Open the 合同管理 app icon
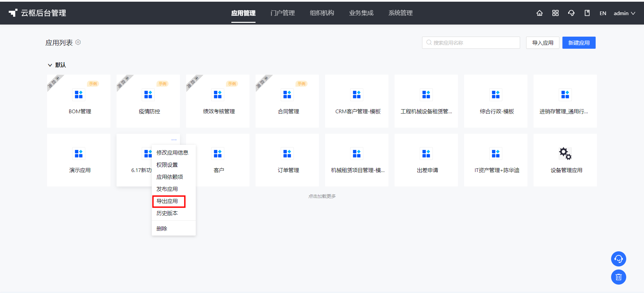The width and height of the screenshot is (644, 293). click(287, 95)
